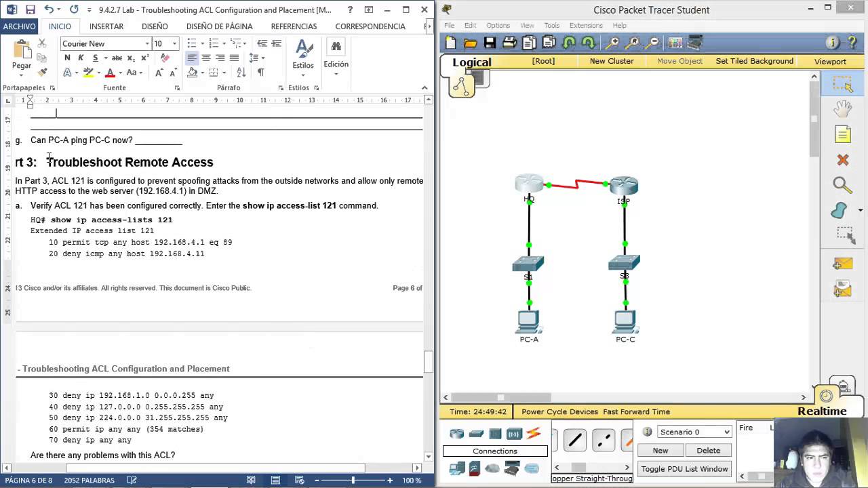Switch to the DISEÑO ribbon tab

point(155,26)
